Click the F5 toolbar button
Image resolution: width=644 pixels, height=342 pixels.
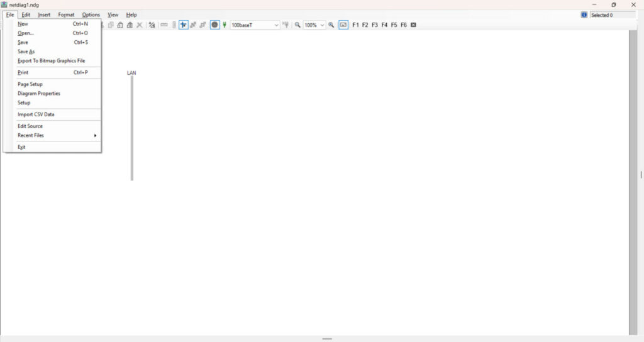394,25
